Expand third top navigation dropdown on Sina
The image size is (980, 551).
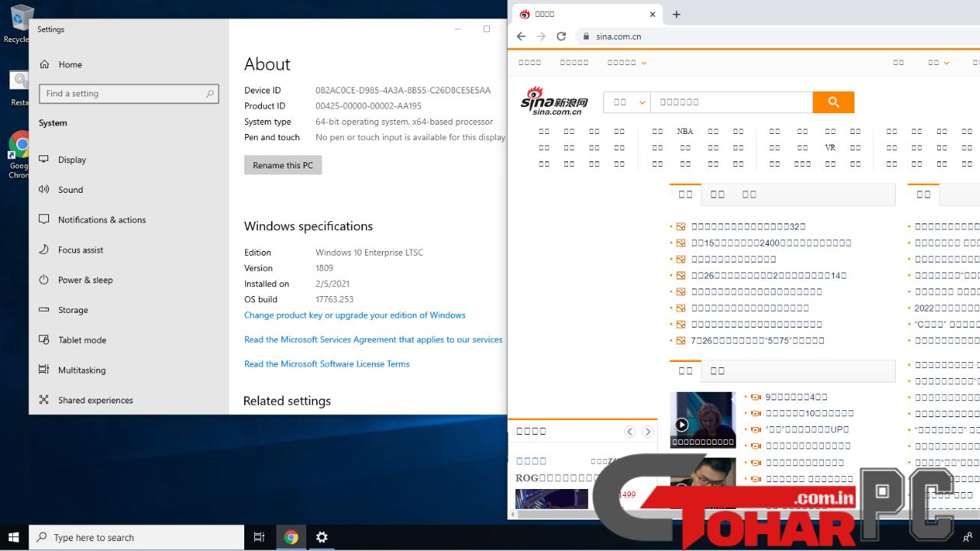(627, 63)
